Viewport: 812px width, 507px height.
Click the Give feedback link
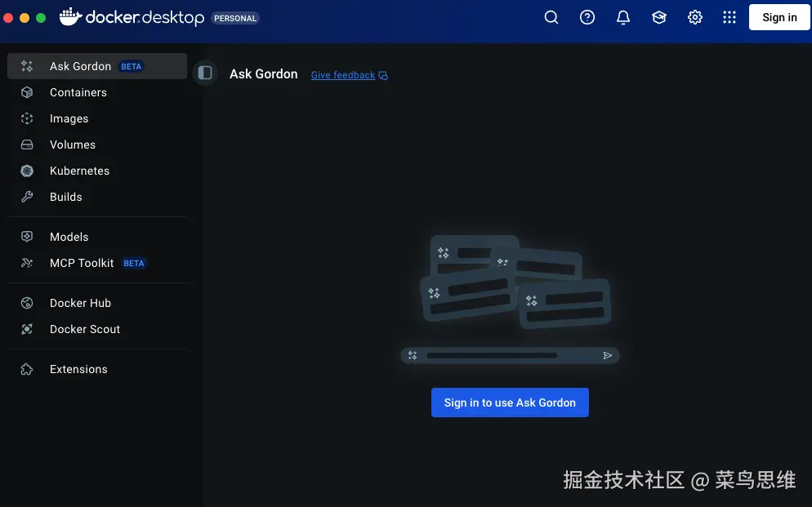click(342, 75)
